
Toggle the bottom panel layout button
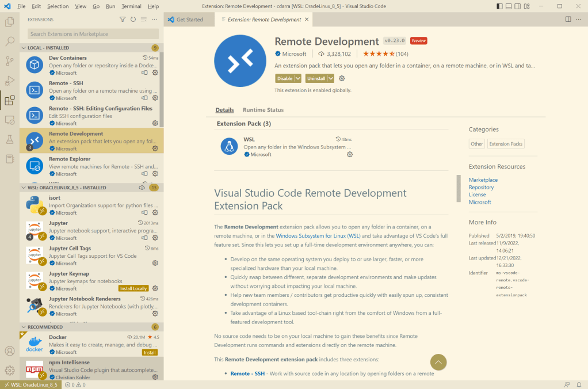[509, 6]
